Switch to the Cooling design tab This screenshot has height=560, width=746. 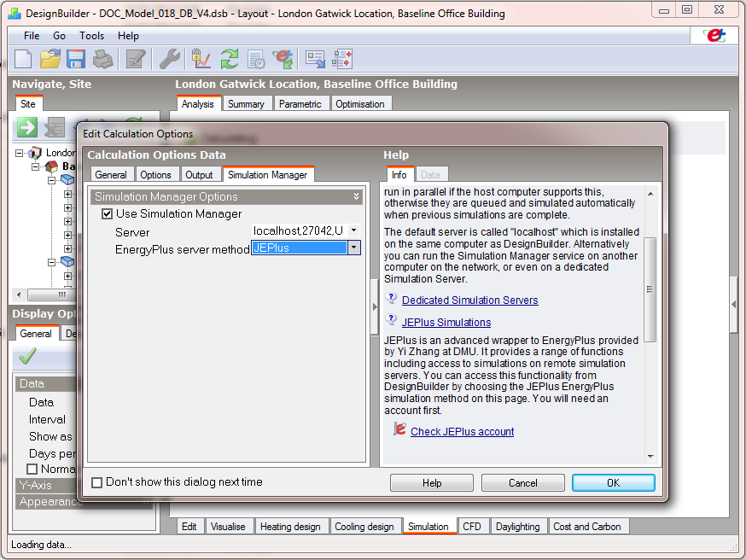point(364,527)
